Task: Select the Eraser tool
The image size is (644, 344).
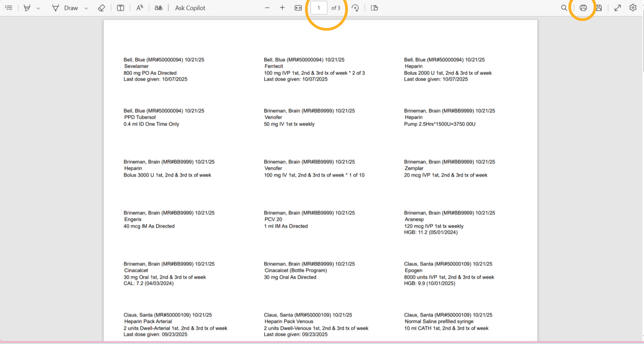Action: (101, 8)
